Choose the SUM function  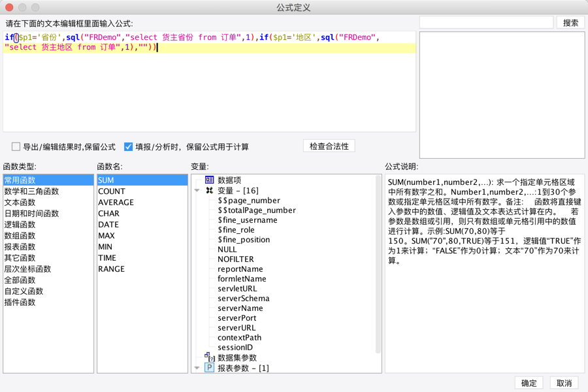pyautogui.click(x=142, y=180)
